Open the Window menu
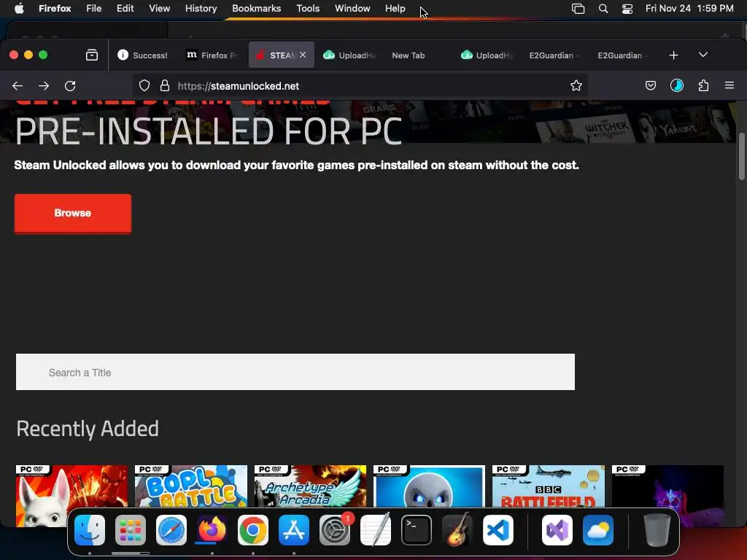This screenshot has height=560, width=747. pos(352,8)
